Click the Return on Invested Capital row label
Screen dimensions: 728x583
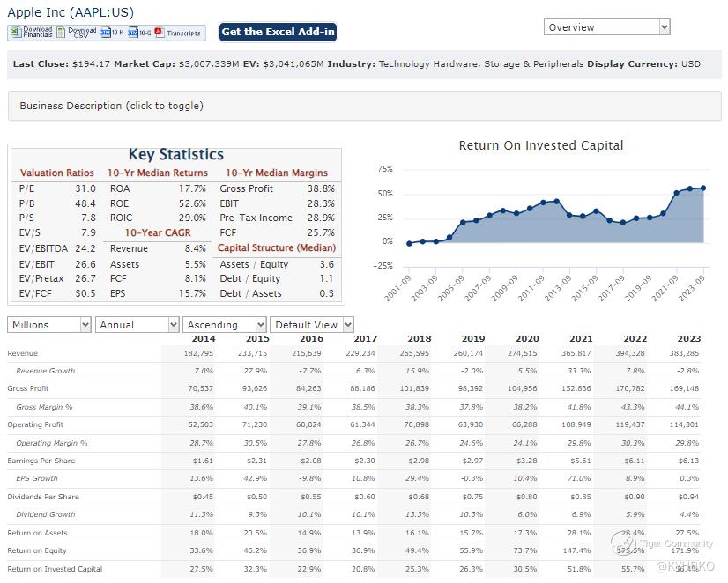tap(55, 569)
